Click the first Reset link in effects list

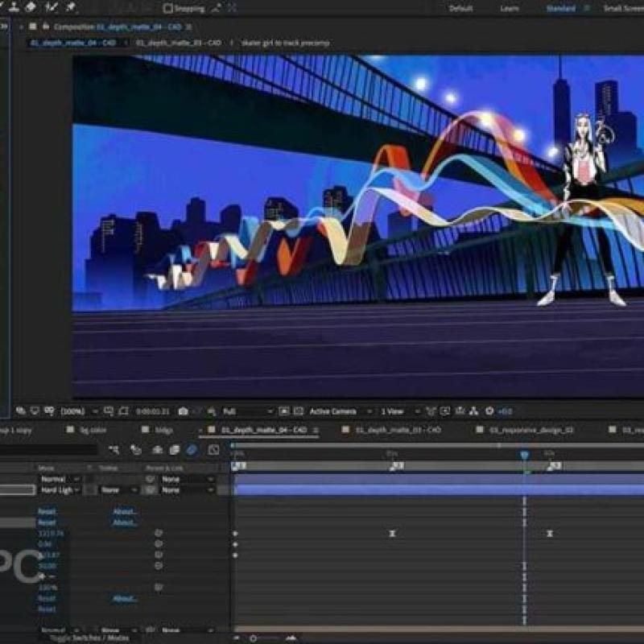(x=47, y=511)
